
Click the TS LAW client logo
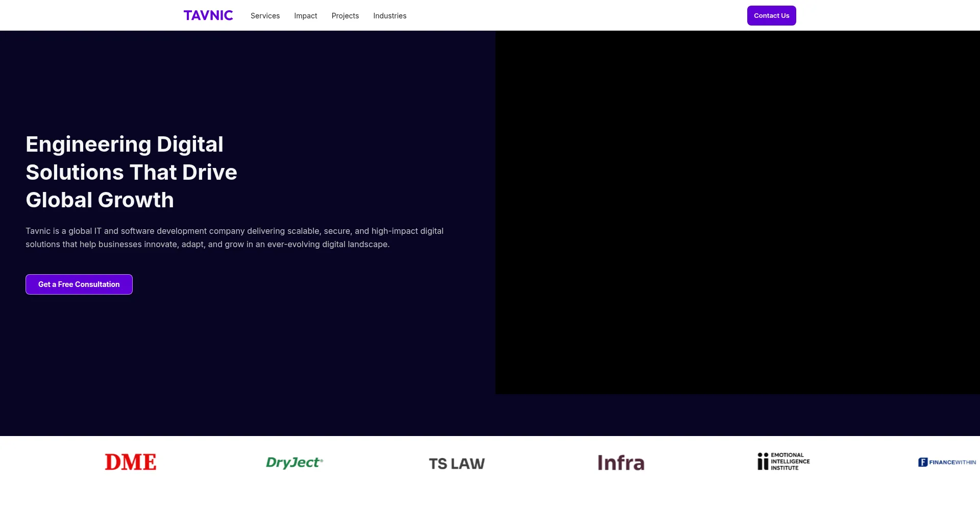tap(457, 464)
